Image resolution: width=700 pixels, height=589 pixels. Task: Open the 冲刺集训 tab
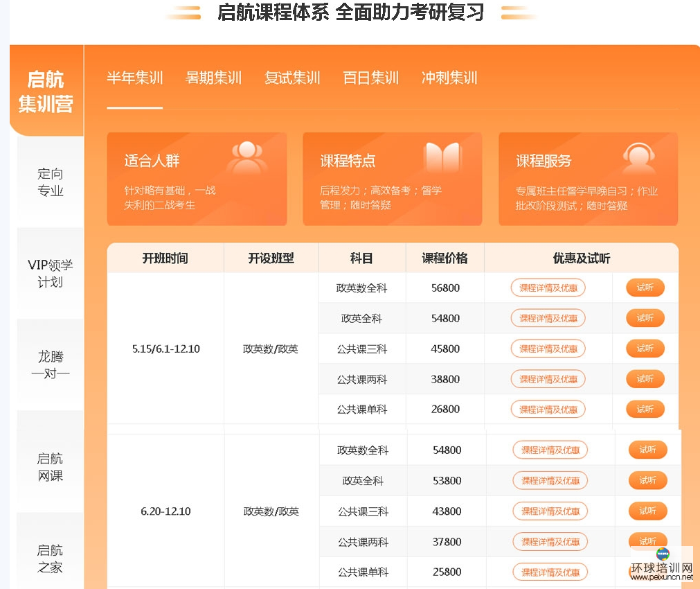[449, 78]
